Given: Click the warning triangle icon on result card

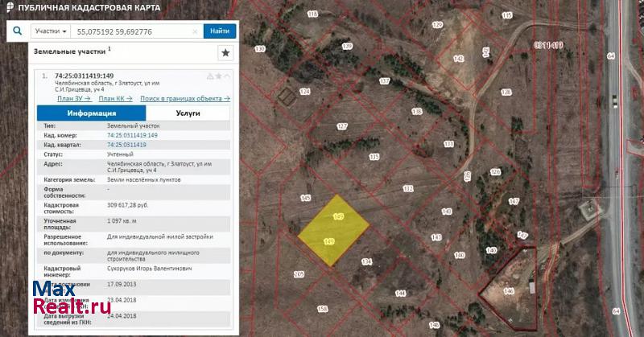Looking at the screenshot, I should [210, 76].
